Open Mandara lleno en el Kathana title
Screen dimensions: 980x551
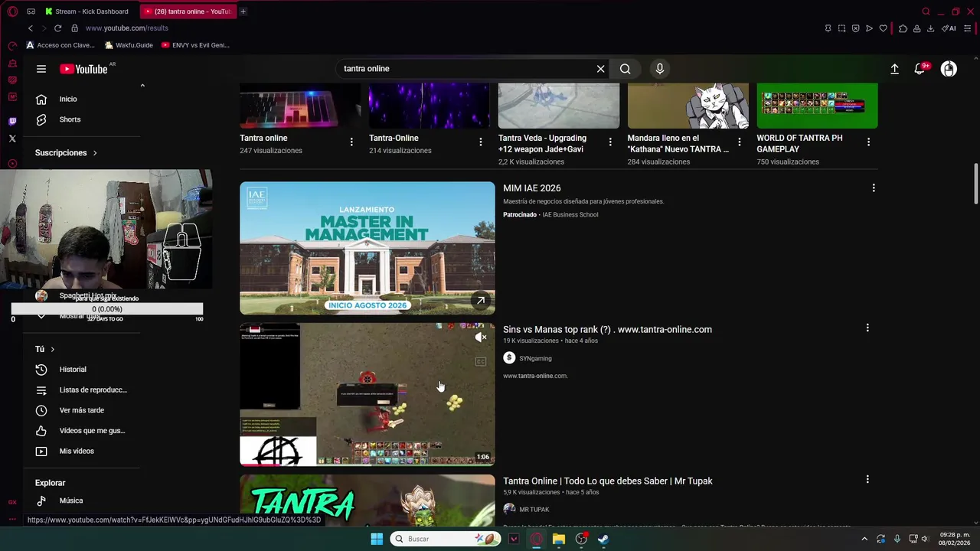click(x=678, y=144)
